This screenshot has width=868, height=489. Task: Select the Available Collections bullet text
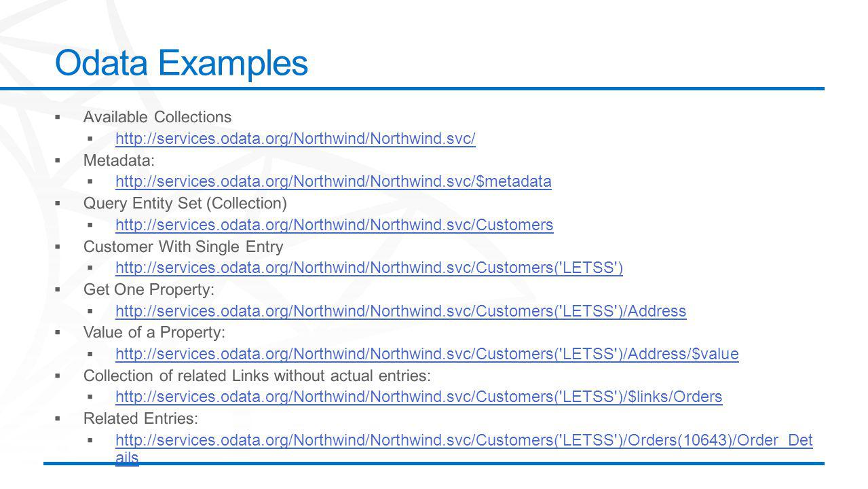pos(157,117)
